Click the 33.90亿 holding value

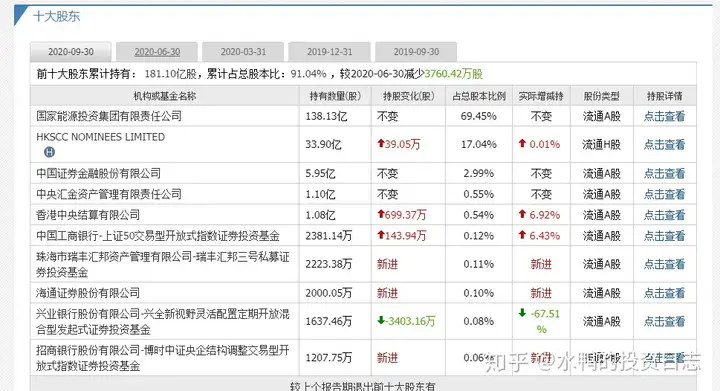323,145
